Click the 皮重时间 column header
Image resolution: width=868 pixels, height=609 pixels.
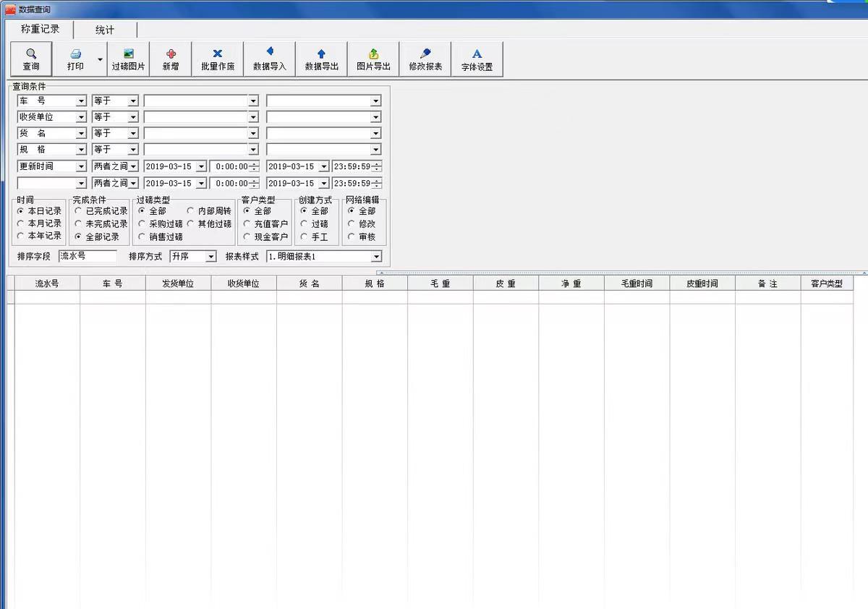click(x=702, y=284)
